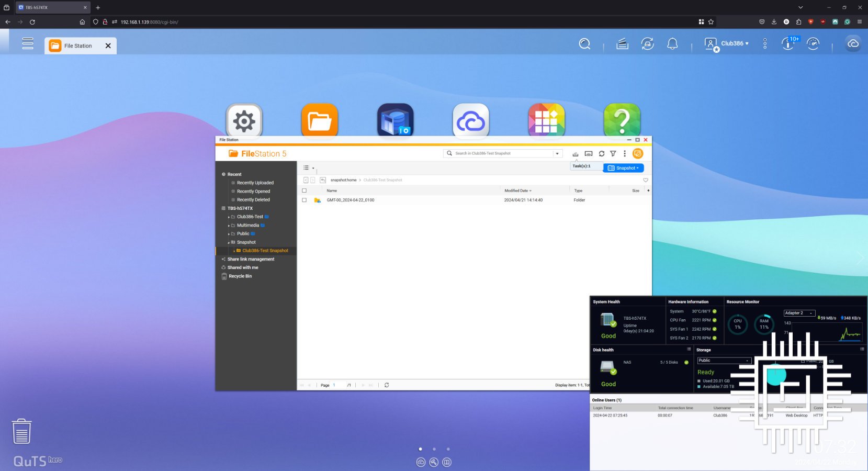Tick the select-all checkbox in Name header
This screenshot has height=471, width=868.
[x=305, y=190]
